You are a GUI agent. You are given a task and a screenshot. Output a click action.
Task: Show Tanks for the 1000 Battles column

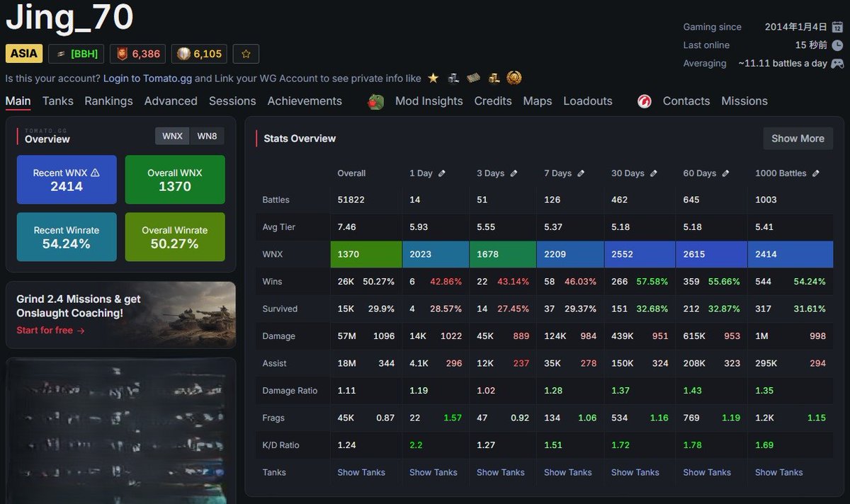779,472
